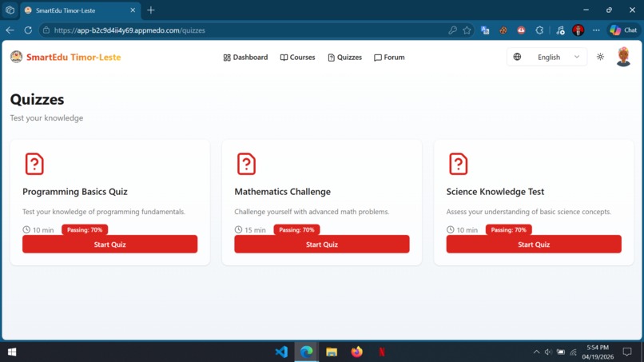Click the Science Knowledge Test title
Image resolution: width=644 pixels, height=362 pixels.
[495, 192]
